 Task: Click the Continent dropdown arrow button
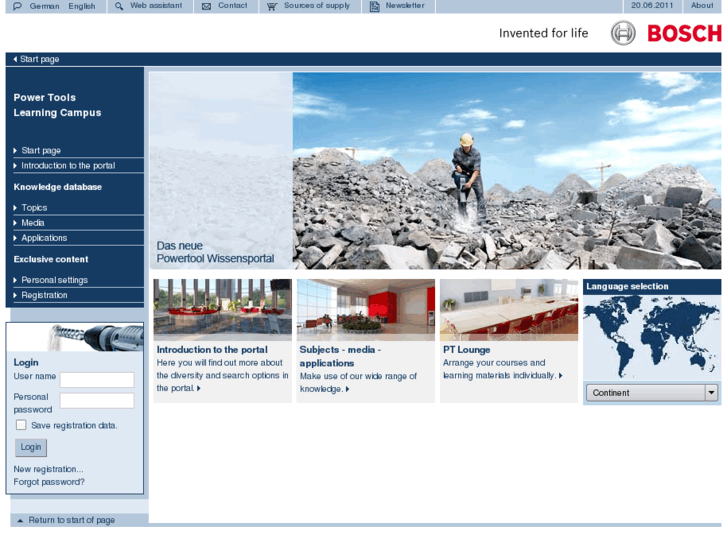711,393
